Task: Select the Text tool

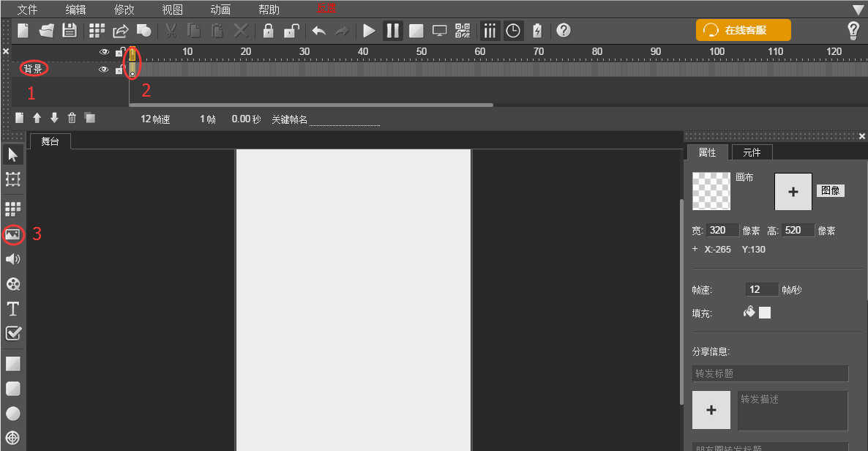Action: point(12,308)
